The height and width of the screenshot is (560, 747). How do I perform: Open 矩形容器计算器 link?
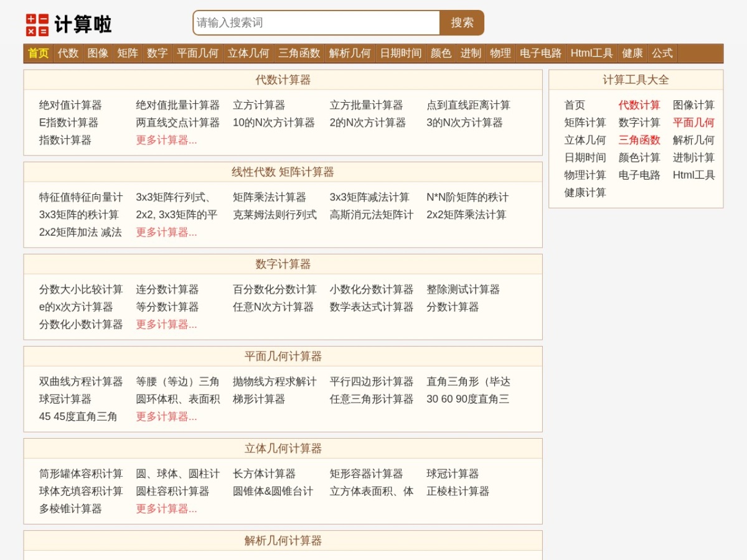pos(366,474)
